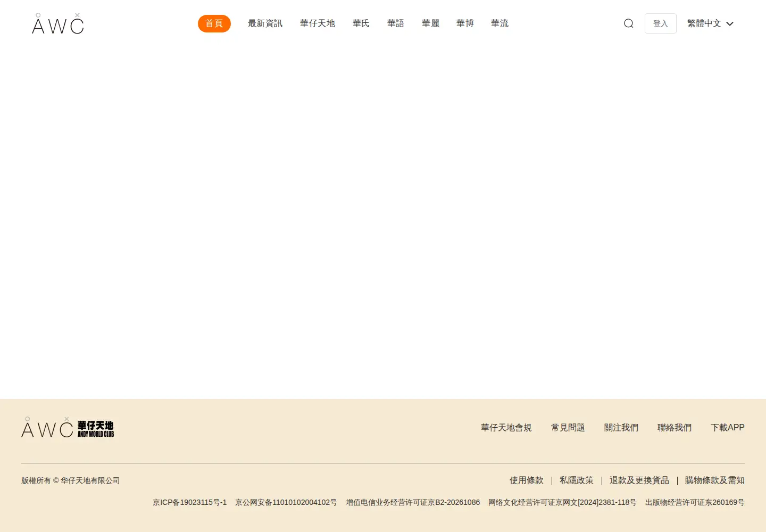Click the 聯絡我們 contact link

click(x=675, y=428)
